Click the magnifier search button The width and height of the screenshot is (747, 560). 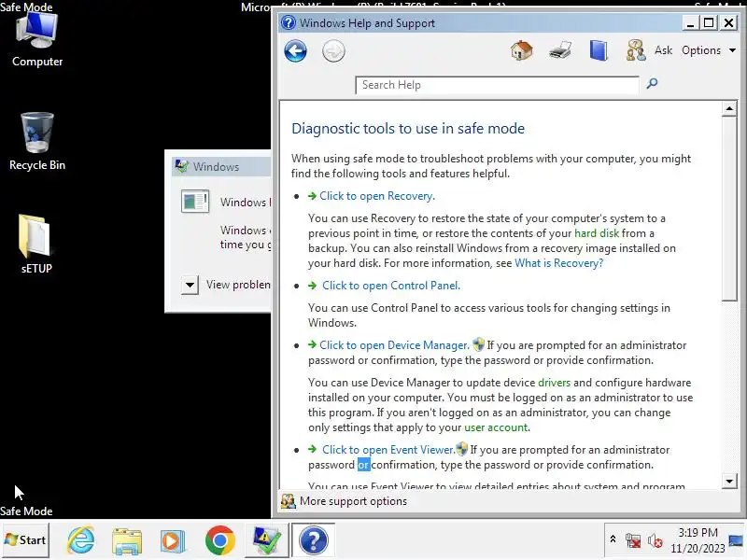coord(652,84)
